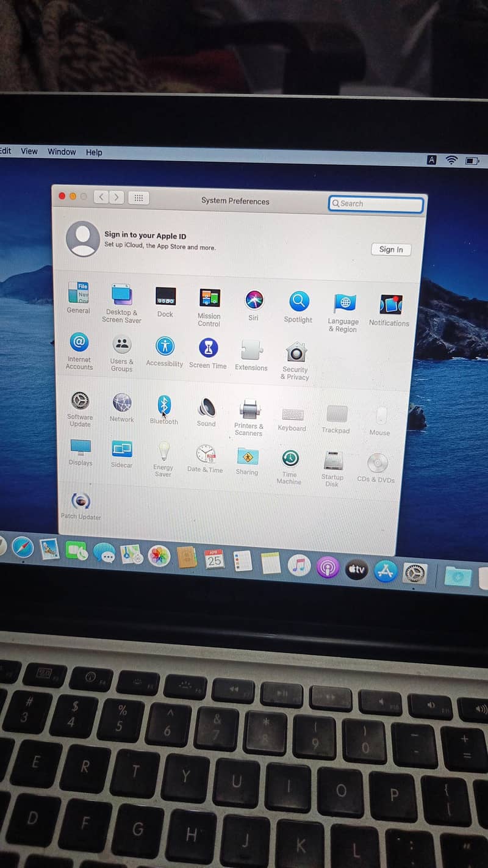Open the Wi-Fi status menu

[x=451, y=160]
